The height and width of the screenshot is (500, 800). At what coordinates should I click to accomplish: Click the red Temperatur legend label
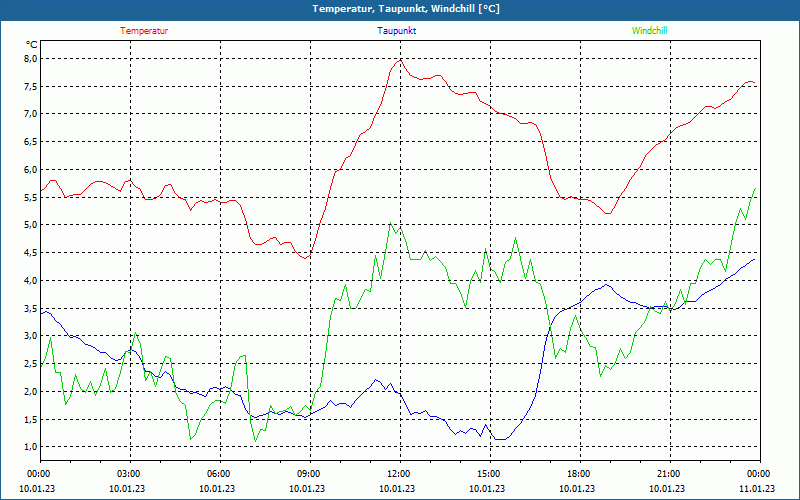pos(144,31)
